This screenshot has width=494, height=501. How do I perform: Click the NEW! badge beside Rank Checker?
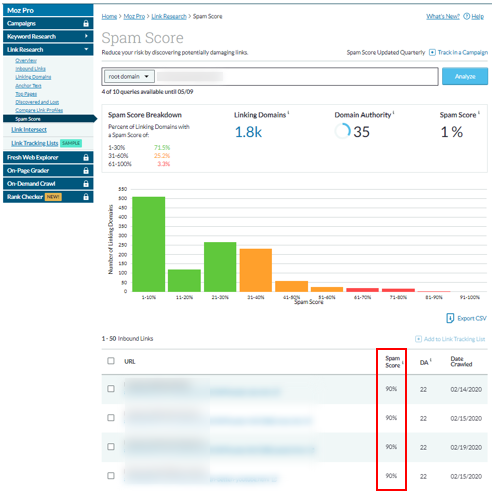[53, 197]
